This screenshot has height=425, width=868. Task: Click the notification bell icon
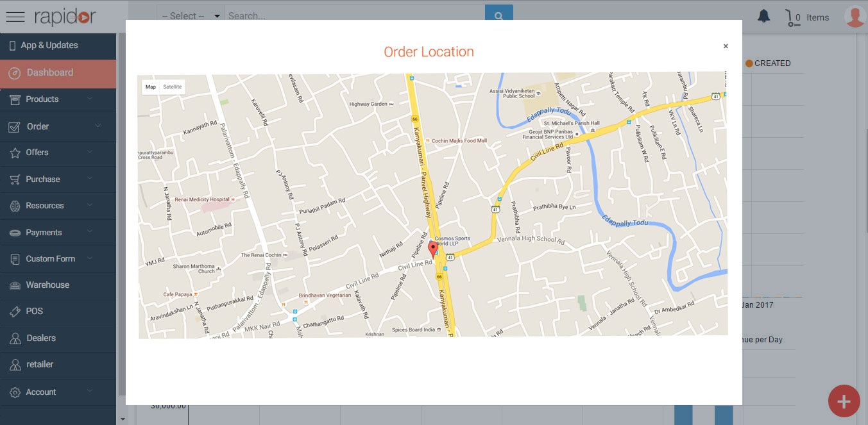tap(763, 17)
